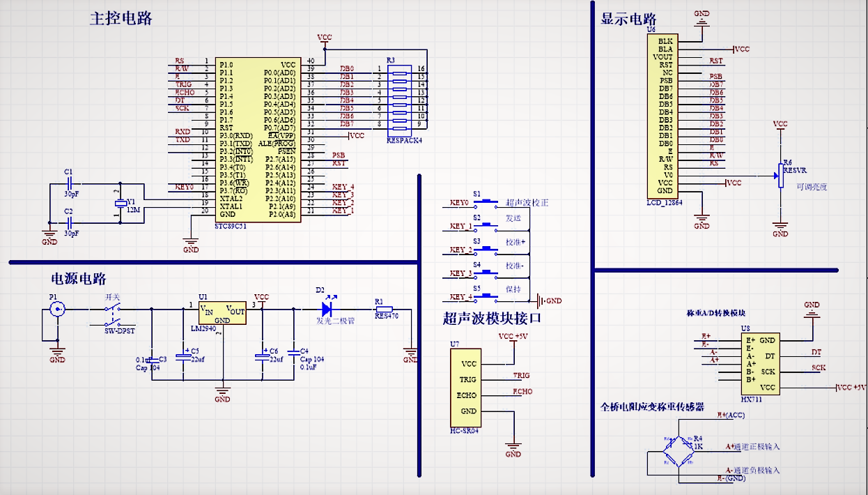Image resolution: width=868 pixels, height=495 pixels.
Task: Select push button S5
Action: coord(486,297)
